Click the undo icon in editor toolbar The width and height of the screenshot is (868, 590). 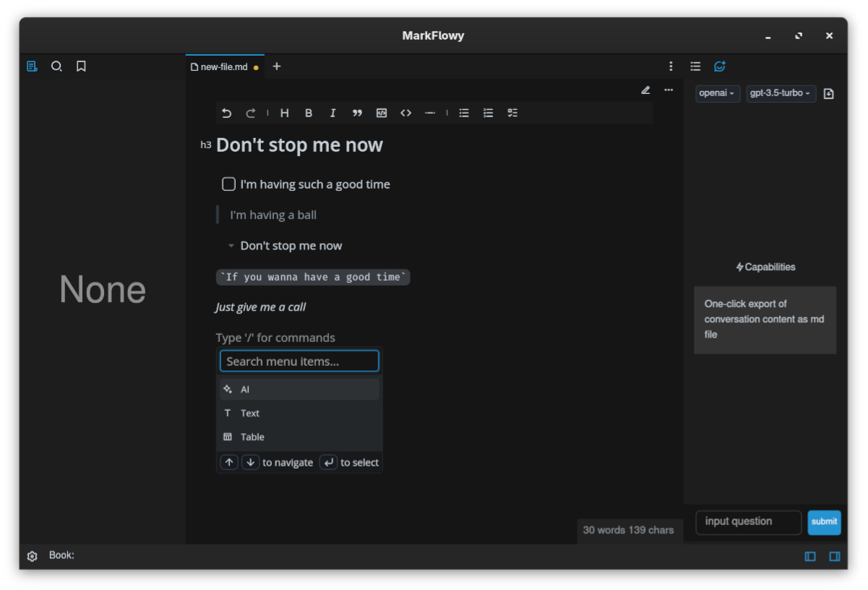226,113
